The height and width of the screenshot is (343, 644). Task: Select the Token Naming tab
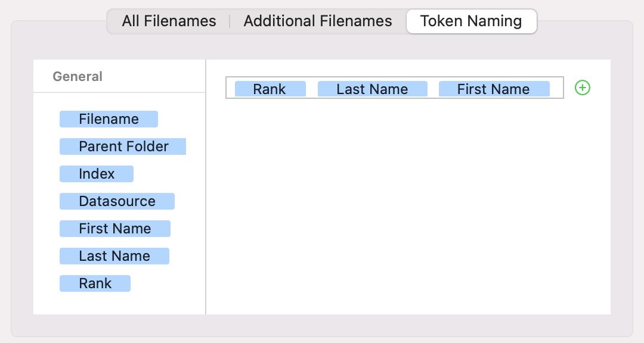coord(471,21)
